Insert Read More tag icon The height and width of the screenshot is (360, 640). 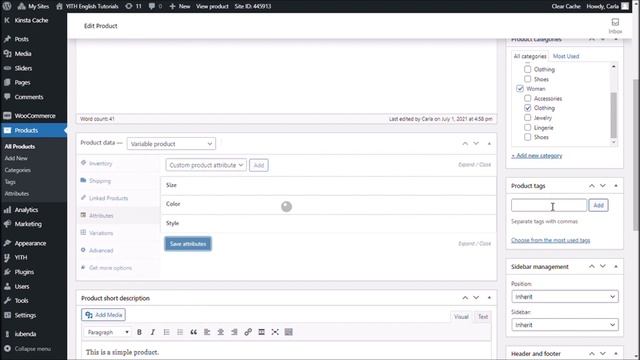261,332
